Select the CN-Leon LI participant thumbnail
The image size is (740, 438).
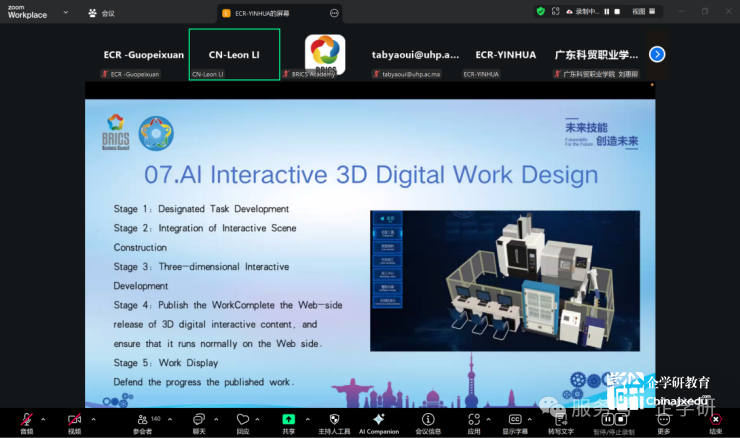click(234, 54)
